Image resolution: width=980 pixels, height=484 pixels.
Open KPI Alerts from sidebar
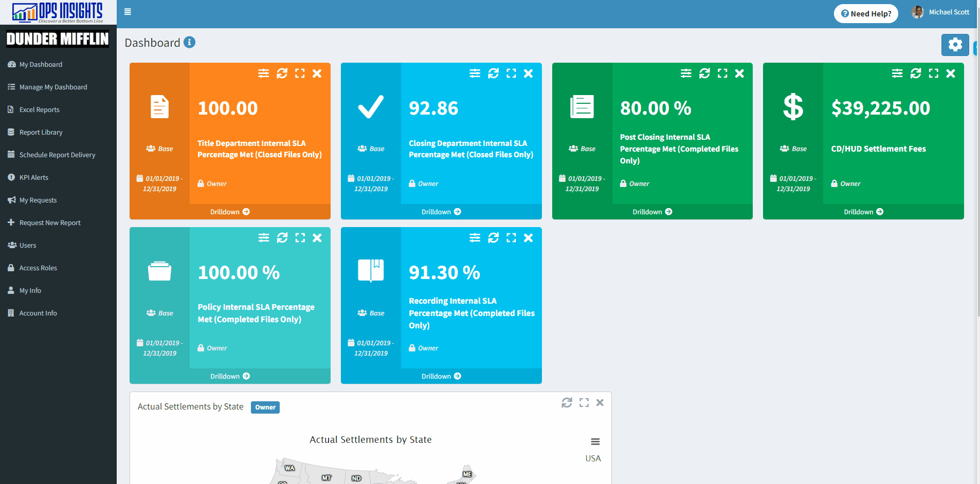pyautogui.click(x=33, y=177)
